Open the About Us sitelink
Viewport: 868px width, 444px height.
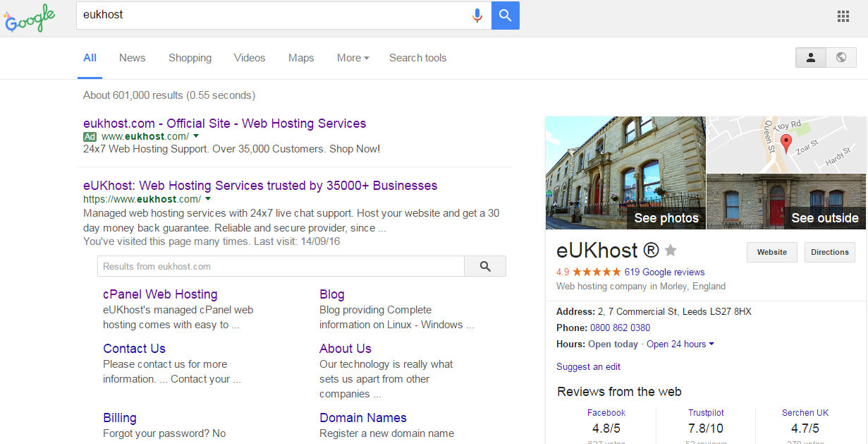(x=345, y=349)
